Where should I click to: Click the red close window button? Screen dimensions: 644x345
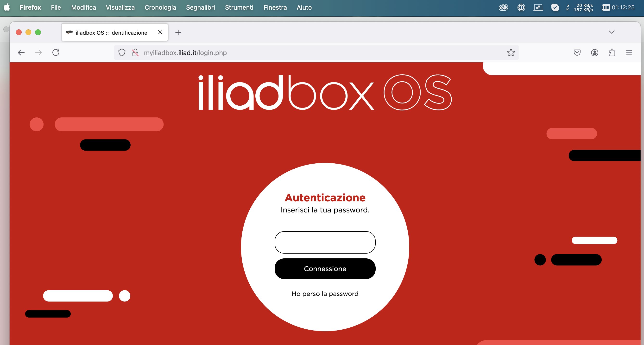(x=19, y=32)
